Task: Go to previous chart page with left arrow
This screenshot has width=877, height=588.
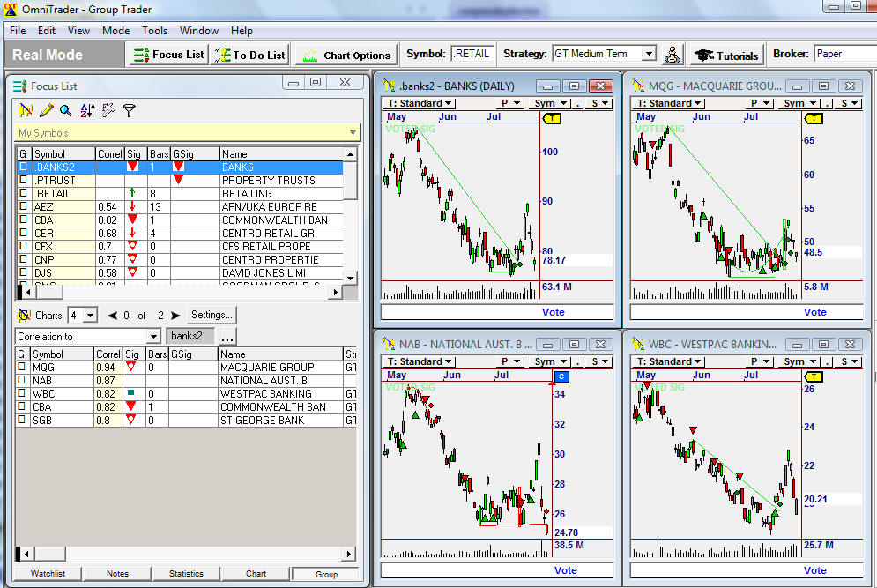Action: click(113, 316)
